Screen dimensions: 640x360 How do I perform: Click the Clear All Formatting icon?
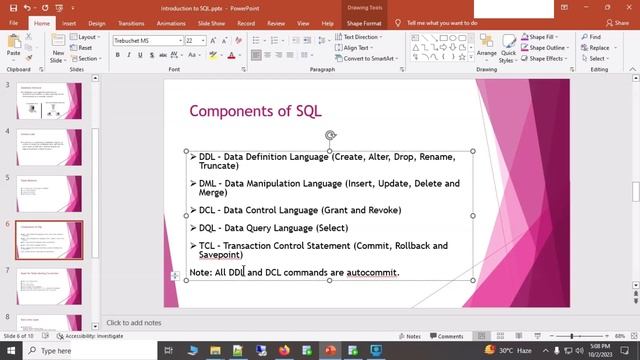coord(238,40)
